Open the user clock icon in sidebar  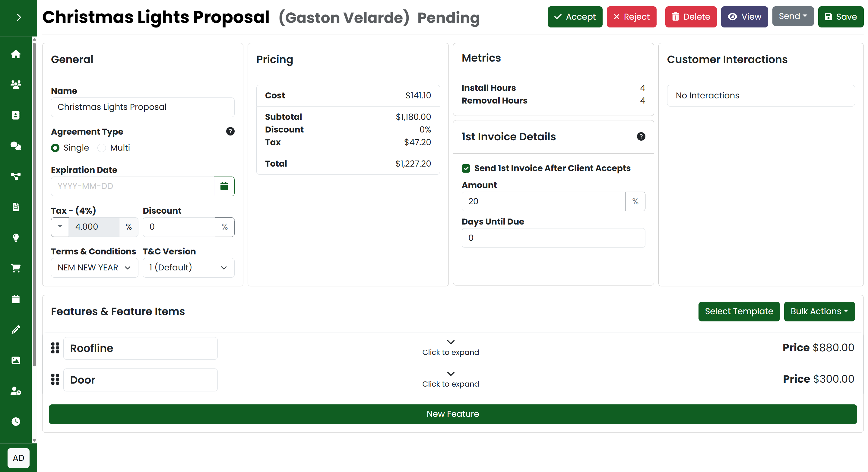coord(16,391)
